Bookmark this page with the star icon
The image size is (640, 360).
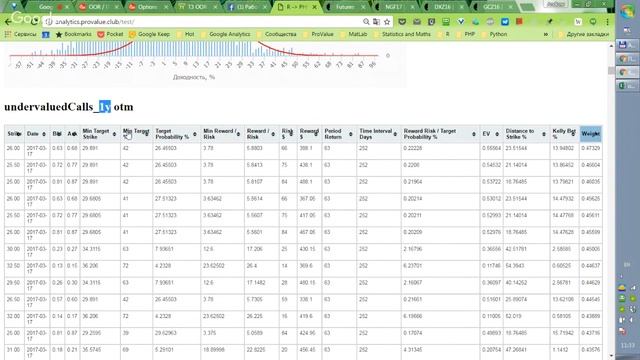pos(387,22)
